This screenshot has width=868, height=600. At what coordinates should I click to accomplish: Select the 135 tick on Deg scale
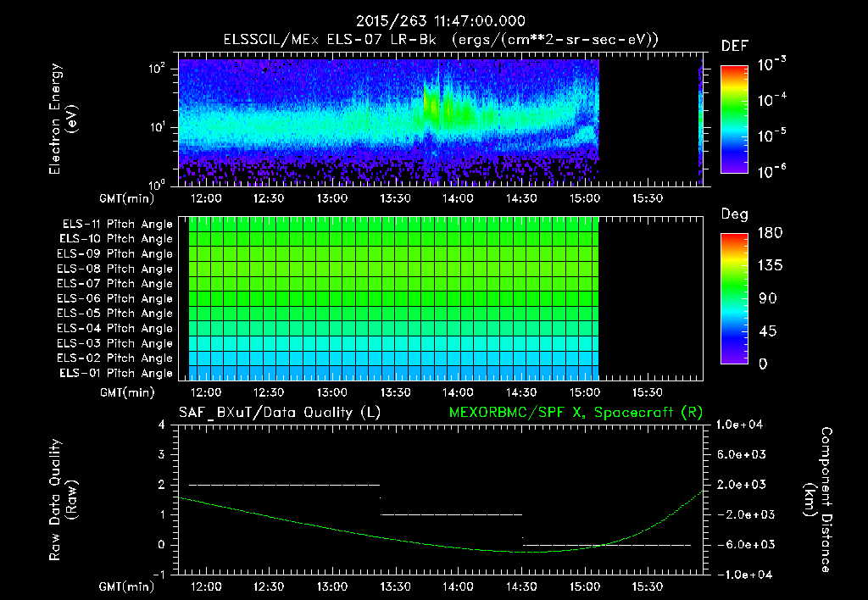[770, 266]
